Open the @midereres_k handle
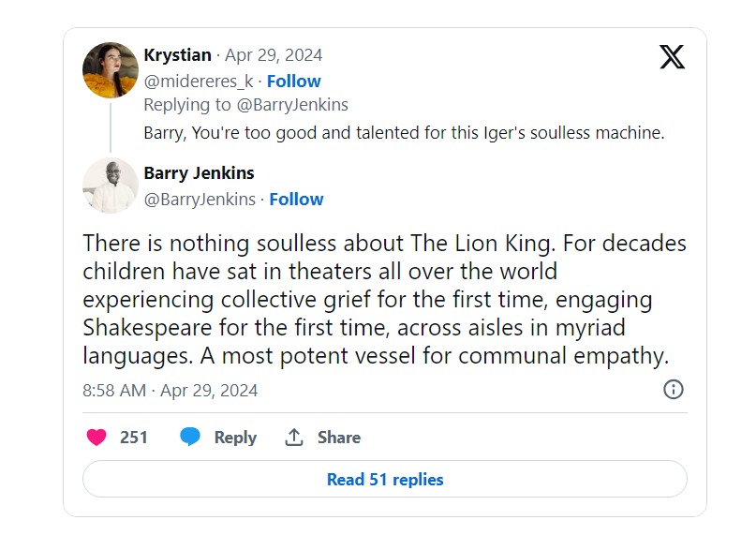 pyautogui.click(x=199, y=82)
